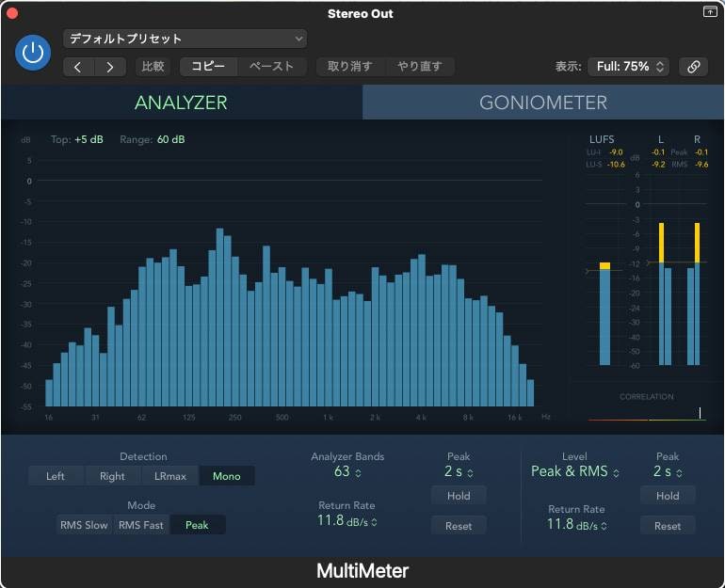Open the Full: 75% view size dropdown
This screenshot has height=588, width=725.
(628, 67)
